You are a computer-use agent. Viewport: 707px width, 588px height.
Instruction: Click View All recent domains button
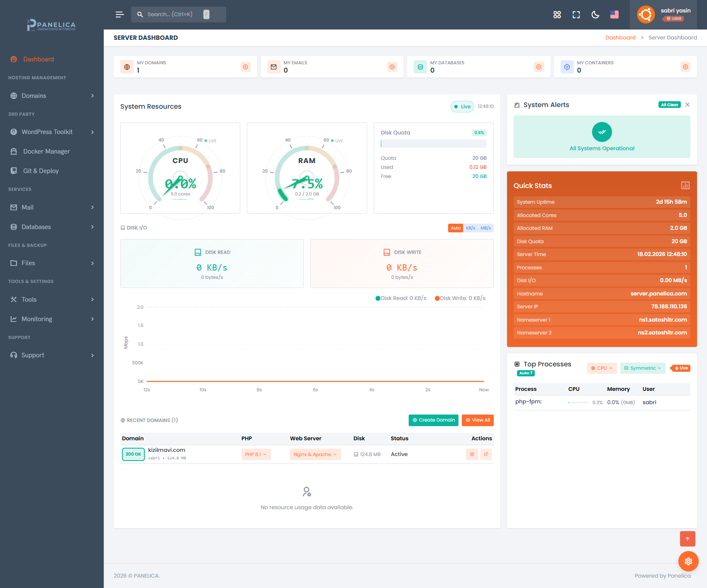click(x=478, y=420)
